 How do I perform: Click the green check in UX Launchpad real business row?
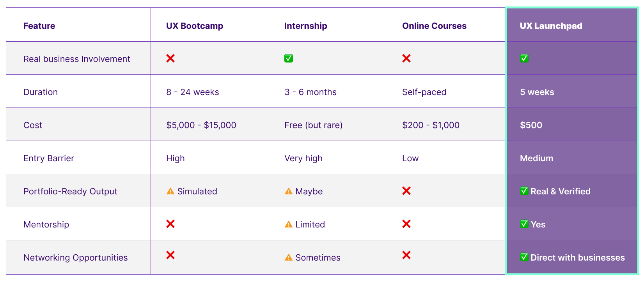tap(524, 58)
